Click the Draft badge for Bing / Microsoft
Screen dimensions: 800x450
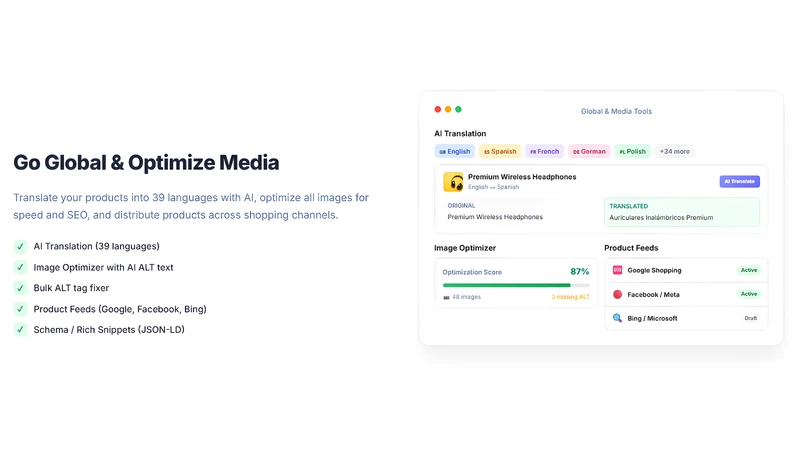751,318
